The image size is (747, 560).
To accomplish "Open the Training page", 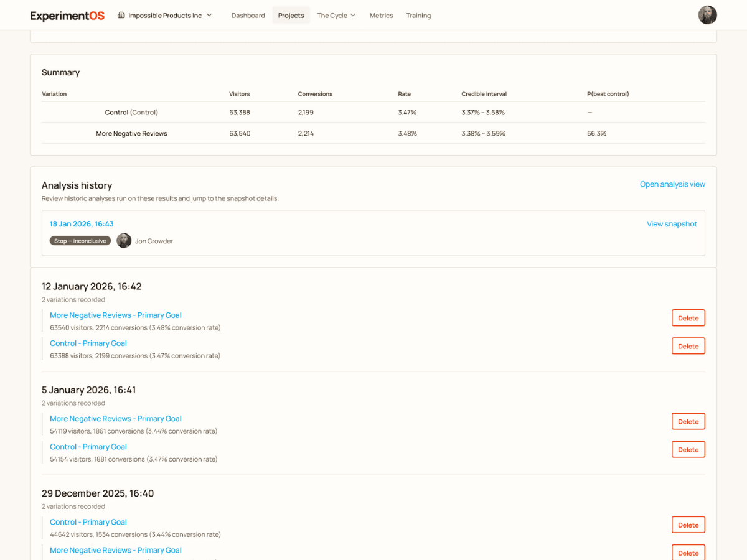I will click(418, 15).
